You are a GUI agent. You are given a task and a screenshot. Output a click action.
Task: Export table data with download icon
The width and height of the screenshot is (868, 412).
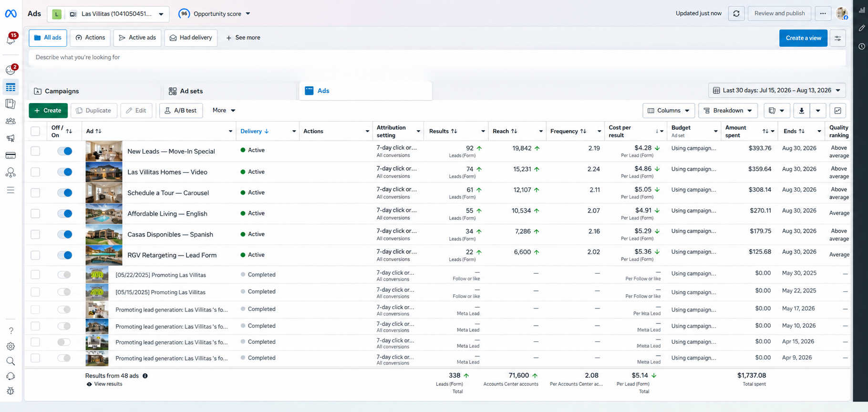coord(801,111)
